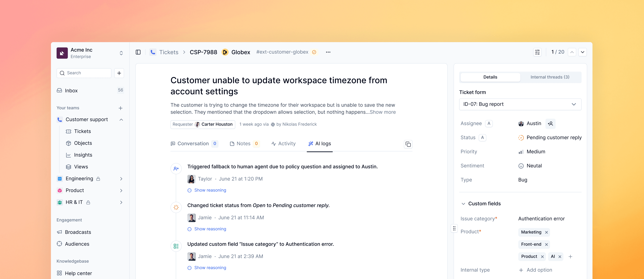Open the more options ellipsis menu
The height and width of the screenshot is (279, 644).
[x=328, y=52]
